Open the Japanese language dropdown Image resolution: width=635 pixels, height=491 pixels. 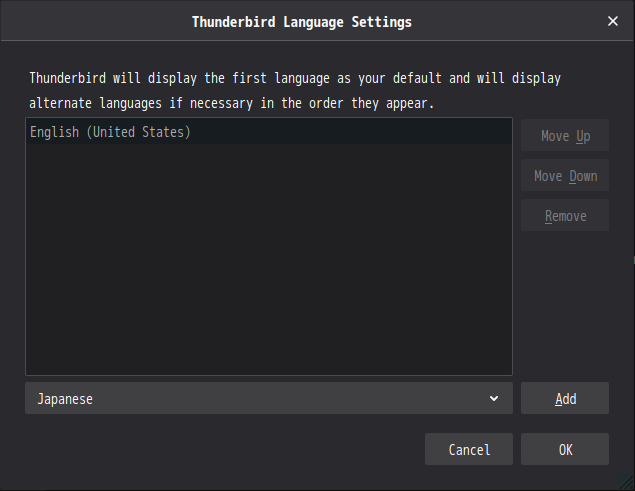point(269,398)
